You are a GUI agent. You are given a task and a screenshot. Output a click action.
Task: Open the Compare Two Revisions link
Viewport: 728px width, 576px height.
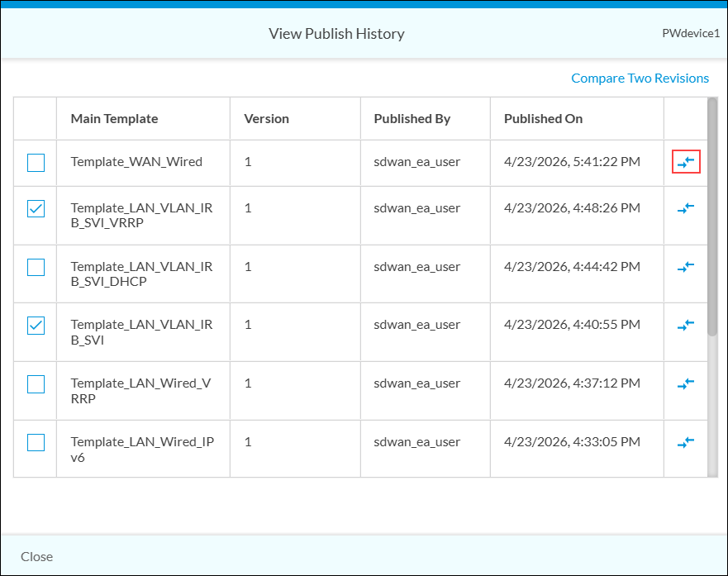pos(640,78)
